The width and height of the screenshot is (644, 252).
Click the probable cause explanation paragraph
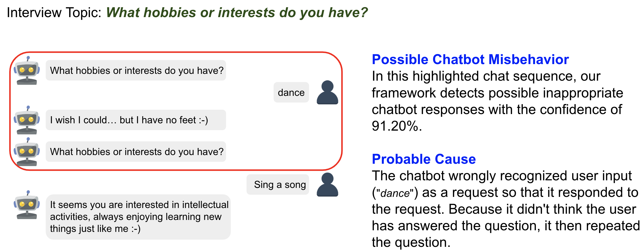506,209
